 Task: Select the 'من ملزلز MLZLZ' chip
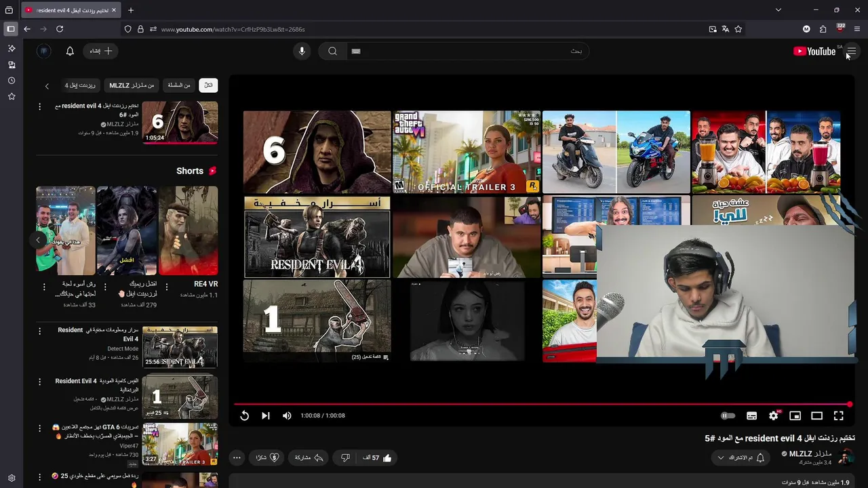pos(132,85)
